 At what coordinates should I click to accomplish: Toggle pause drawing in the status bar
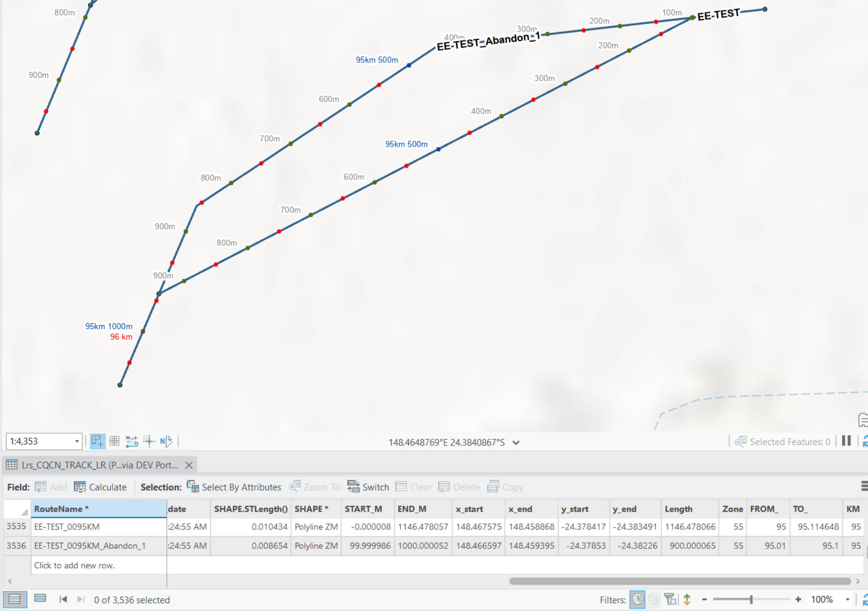coord(847,441)
